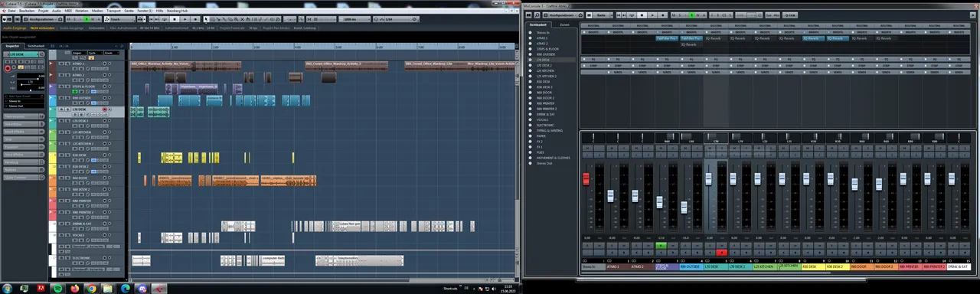The width and height of the screenshot is (980, 294).
Task: Click green-lit button on STEPS & FLOOR mixer channel
Action: 661,245
